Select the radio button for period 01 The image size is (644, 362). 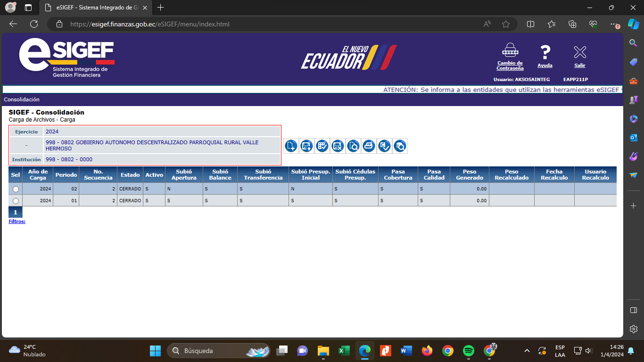pos(16,201)
